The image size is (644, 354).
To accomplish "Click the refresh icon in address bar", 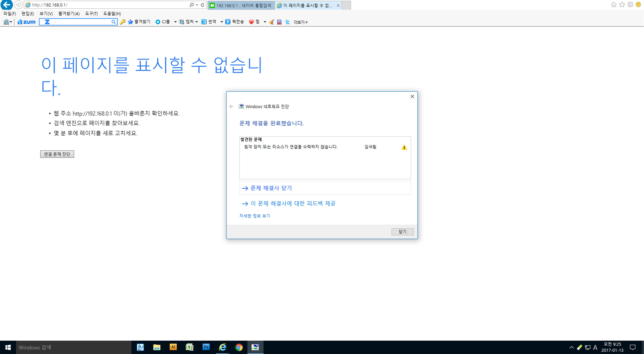I will pos(203,5).
